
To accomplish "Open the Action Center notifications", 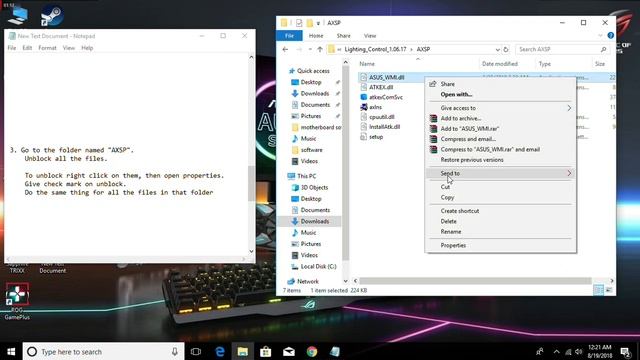I will click(x=626, y=351).
